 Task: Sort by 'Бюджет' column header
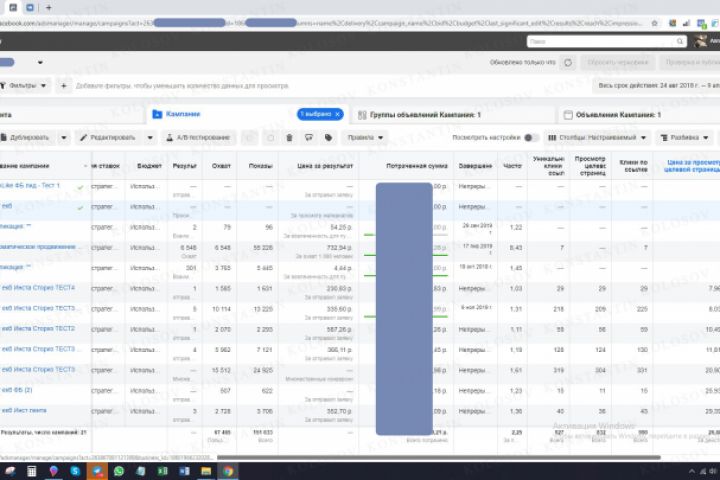click(x=150, y=166)
